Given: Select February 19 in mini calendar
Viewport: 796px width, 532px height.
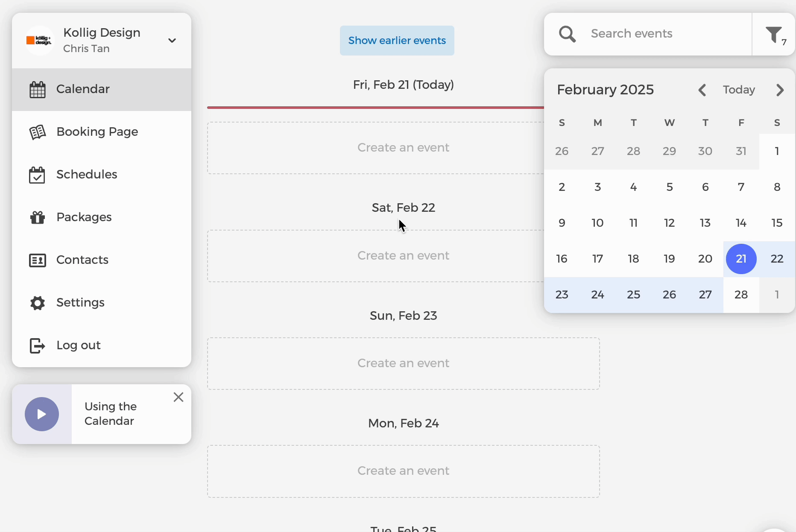Looking at the screenshot, I should coord(670,259).
